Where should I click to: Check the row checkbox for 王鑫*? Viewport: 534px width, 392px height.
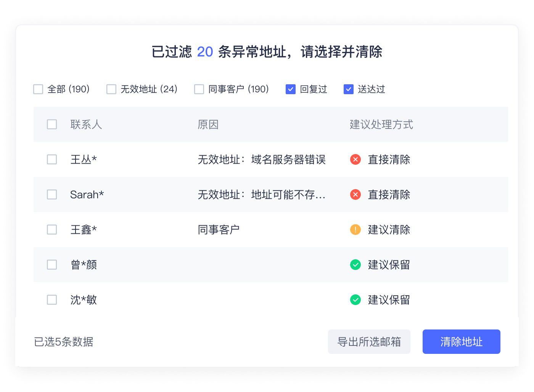point(51,230)
